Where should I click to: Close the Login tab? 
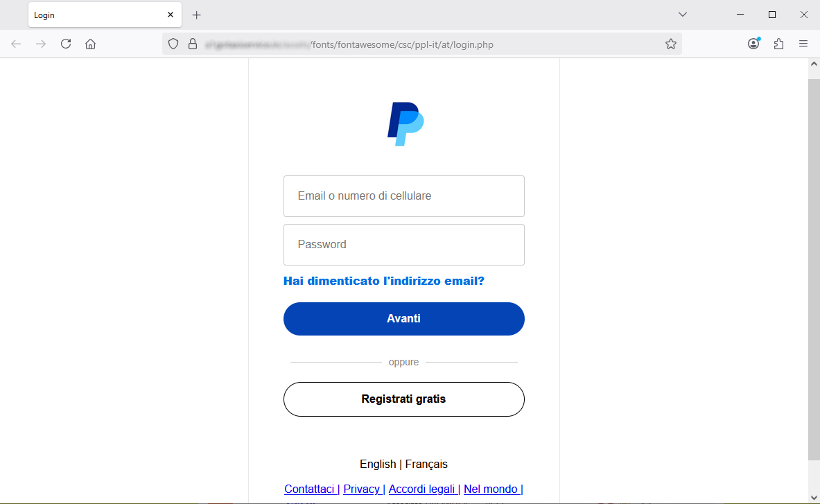(171, 15)
